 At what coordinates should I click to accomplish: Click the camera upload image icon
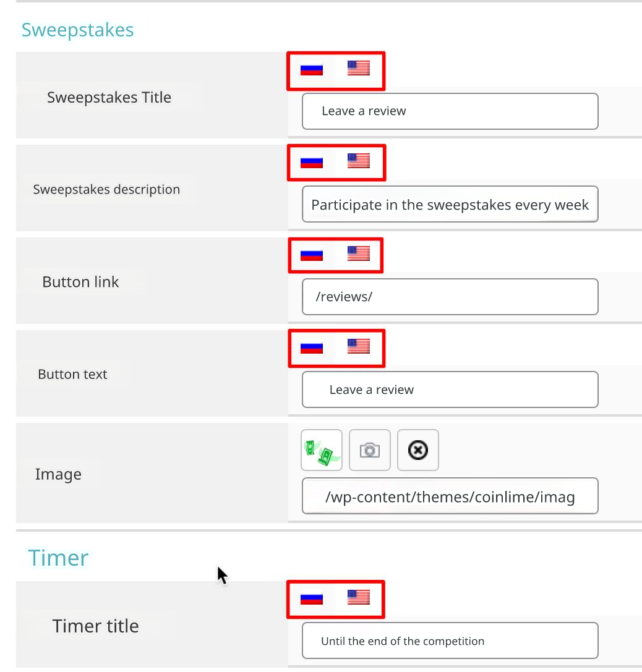coord(370,450)
